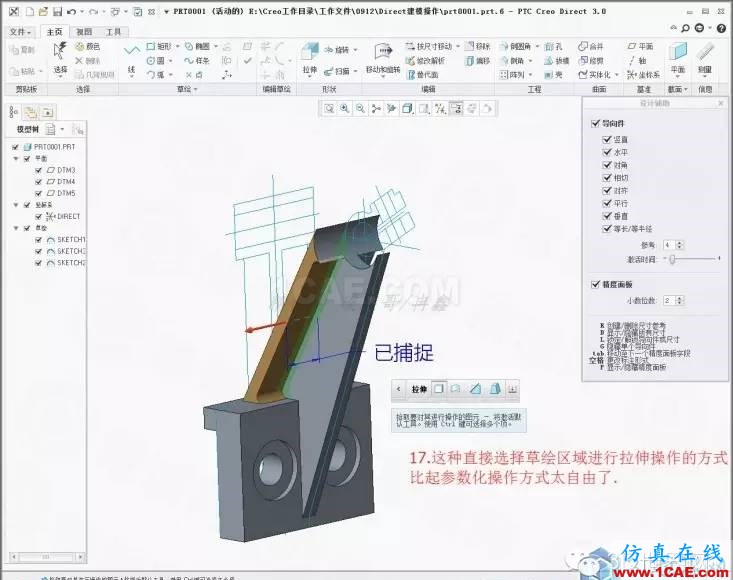
Task: Choose the 偏移 (Offset) edit tool
Action: pyautogui.click(x=477, y=61)
